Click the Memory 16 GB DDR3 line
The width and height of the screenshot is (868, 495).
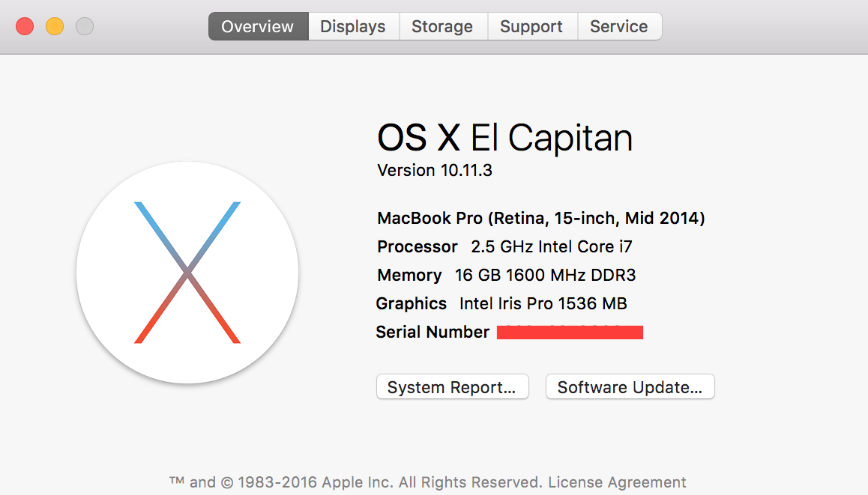point(507,275)
